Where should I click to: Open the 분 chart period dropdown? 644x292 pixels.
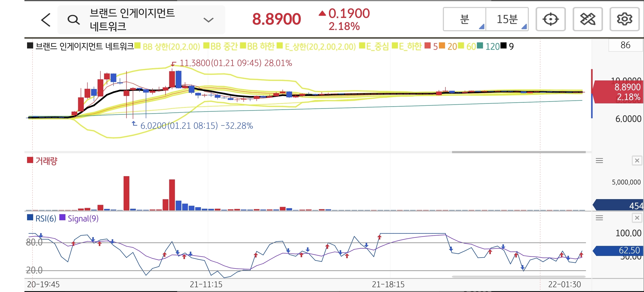(x=464, y=19)
